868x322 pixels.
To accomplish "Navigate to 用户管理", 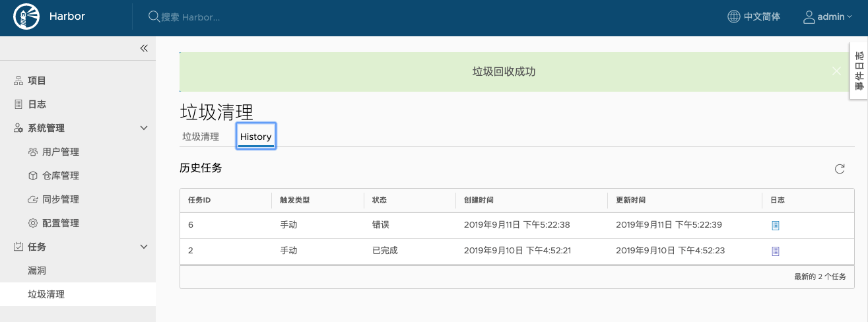I will [x=60, y=152].
